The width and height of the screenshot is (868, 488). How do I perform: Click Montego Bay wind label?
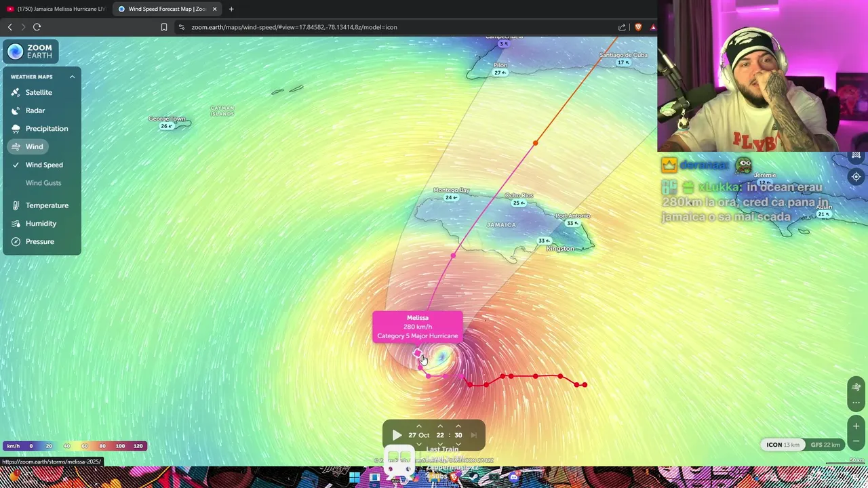(451, 197)
